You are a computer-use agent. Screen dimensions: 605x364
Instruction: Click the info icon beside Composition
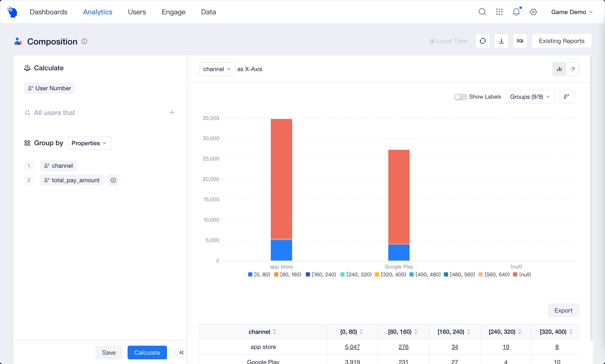[x=84, y=41]
